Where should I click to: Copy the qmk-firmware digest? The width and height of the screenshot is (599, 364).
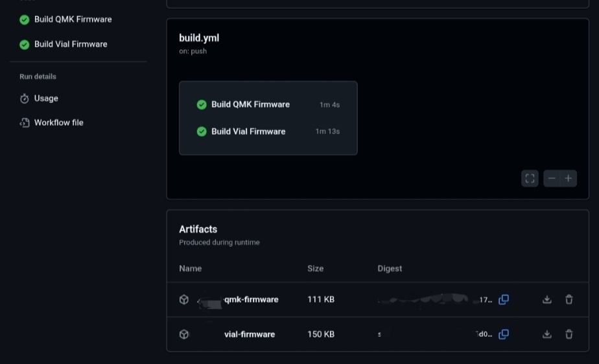click(504, 299)
